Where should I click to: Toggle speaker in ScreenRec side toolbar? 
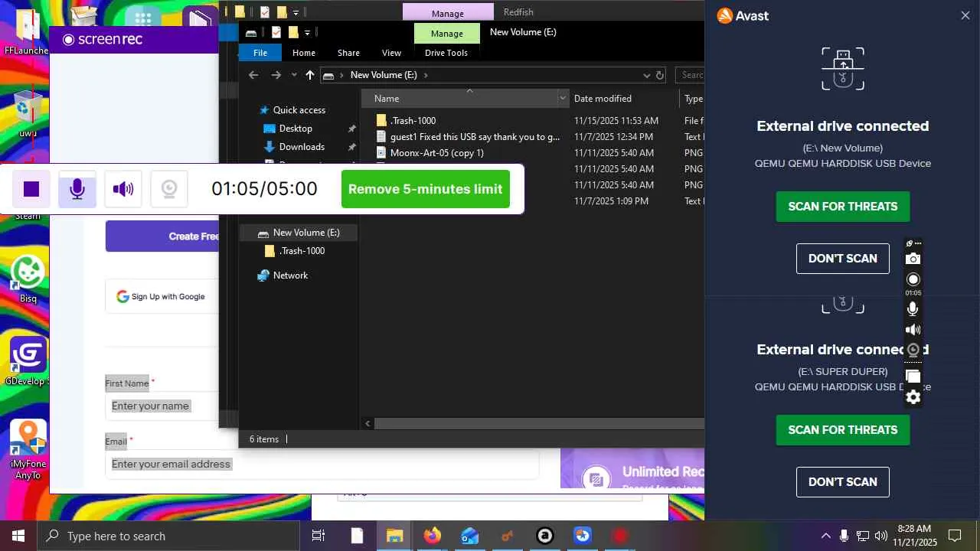tap(913, 330)
